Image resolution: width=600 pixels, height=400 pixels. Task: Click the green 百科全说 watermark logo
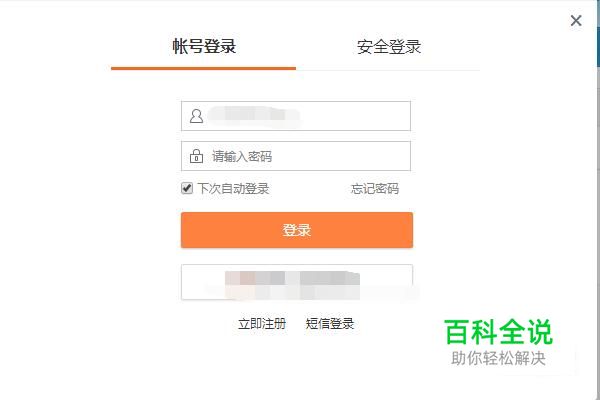[498, 332]
